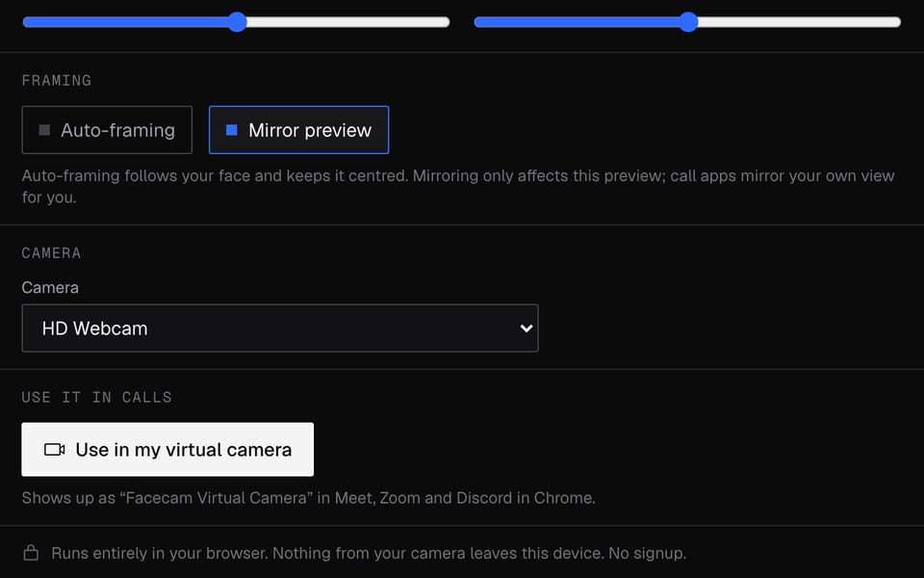Screen dimensions: 924x578
Task: Click Use in my virtual camera button
Action: pyautogui.click(x=167, y=450)
